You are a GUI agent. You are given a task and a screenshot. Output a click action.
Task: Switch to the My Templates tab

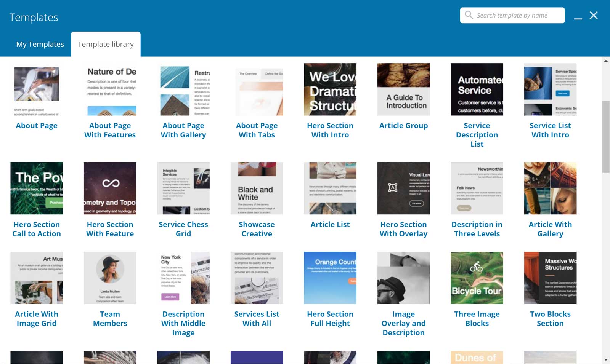point(40,44)
